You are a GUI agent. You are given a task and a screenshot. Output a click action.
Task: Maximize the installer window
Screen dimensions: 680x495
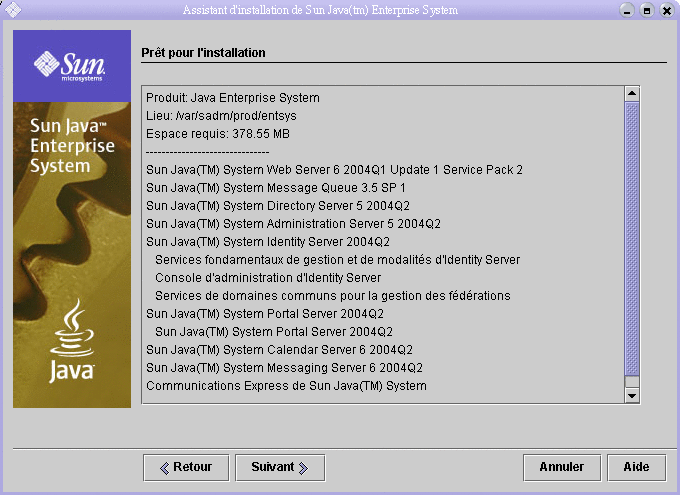pos(647,10)
